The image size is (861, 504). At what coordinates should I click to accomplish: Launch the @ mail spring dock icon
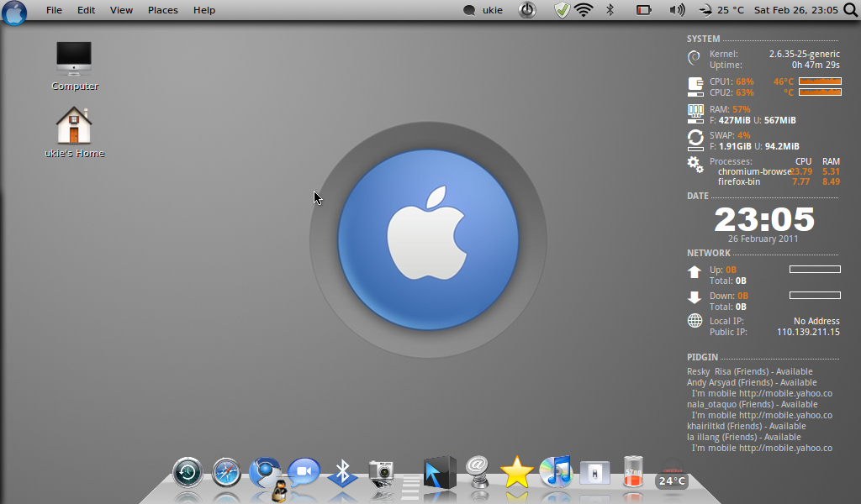click(478, 471)
